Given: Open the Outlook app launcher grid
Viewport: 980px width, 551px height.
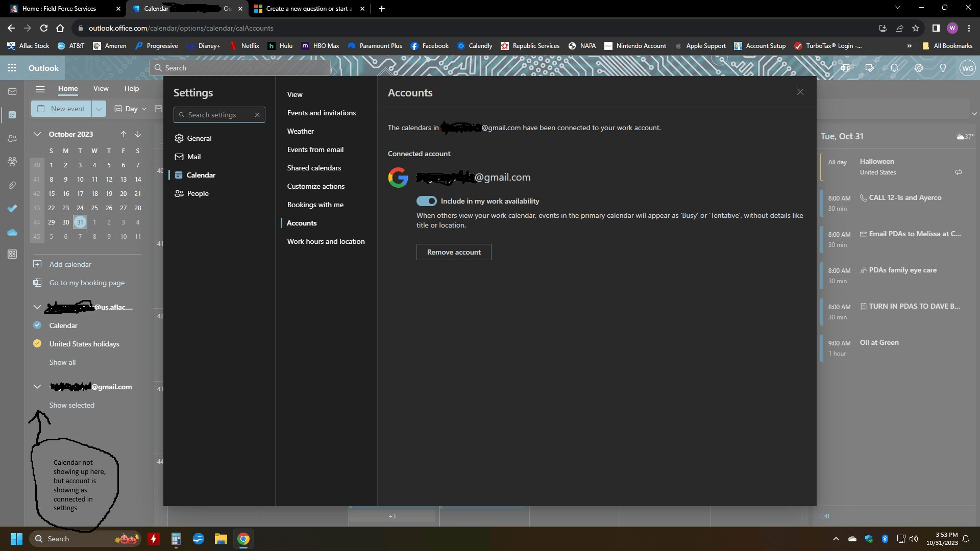Looking at the screenshot, I should pyautogui.click(x=12, y=68).
